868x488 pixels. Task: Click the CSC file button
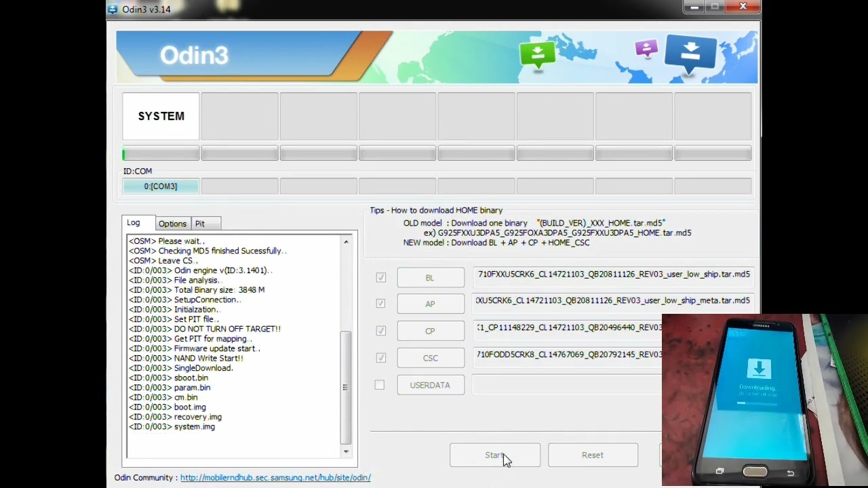click(431, 359)
